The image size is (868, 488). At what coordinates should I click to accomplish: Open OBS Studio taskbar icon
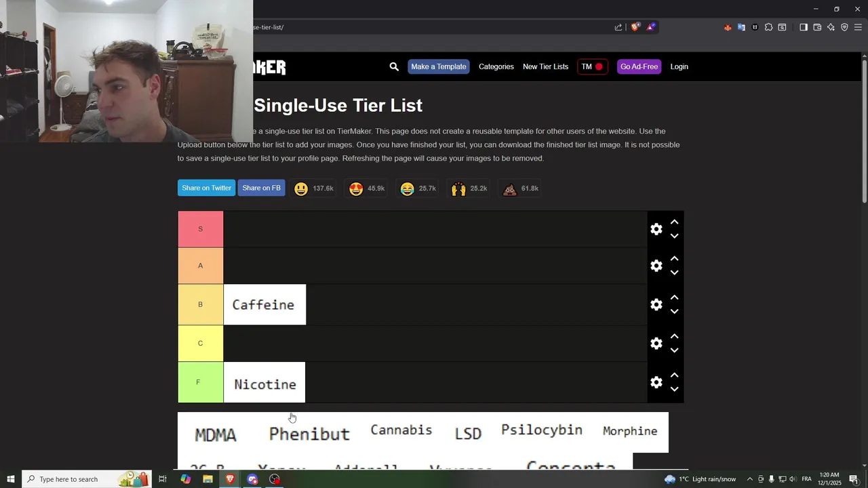coord(275,479)
